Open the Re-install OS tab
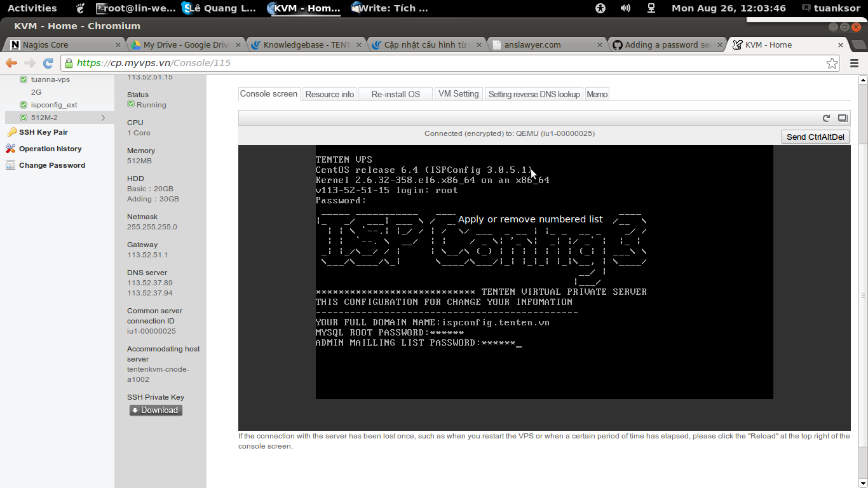Screen dimensions: 868x488 396,94
